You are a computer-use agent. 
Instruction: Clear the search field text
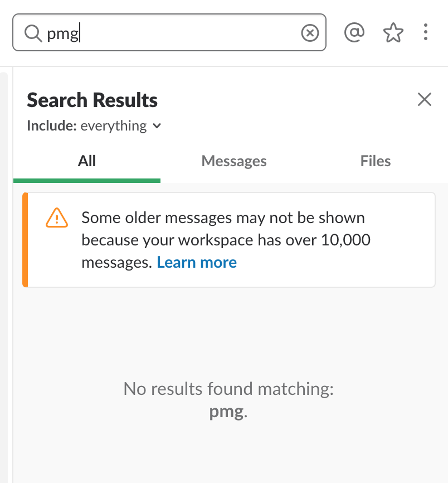(x=310, y=33)
